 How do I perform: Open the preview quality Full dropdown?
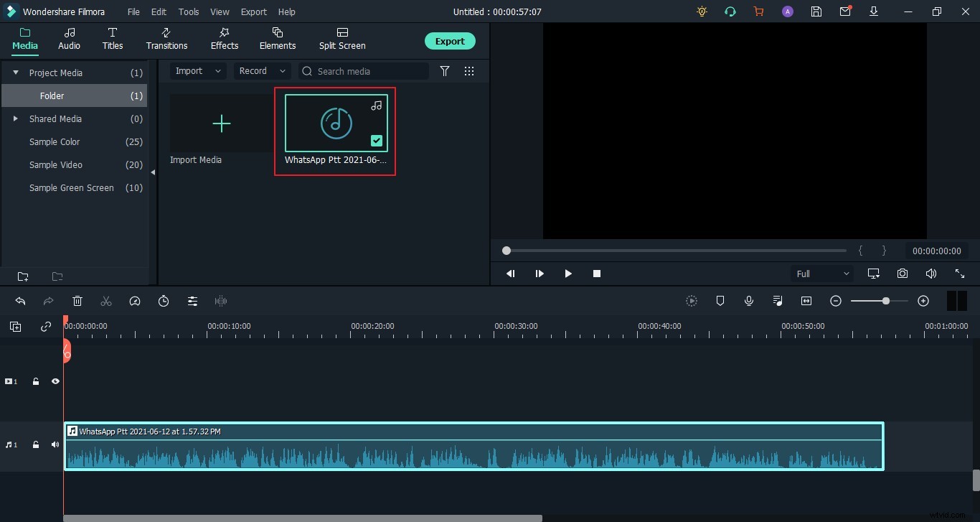(821, 274)
